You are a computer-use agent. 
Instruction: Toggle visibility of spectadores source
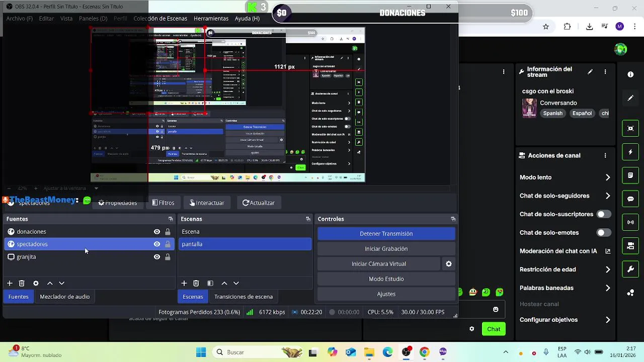pos(157,244)
